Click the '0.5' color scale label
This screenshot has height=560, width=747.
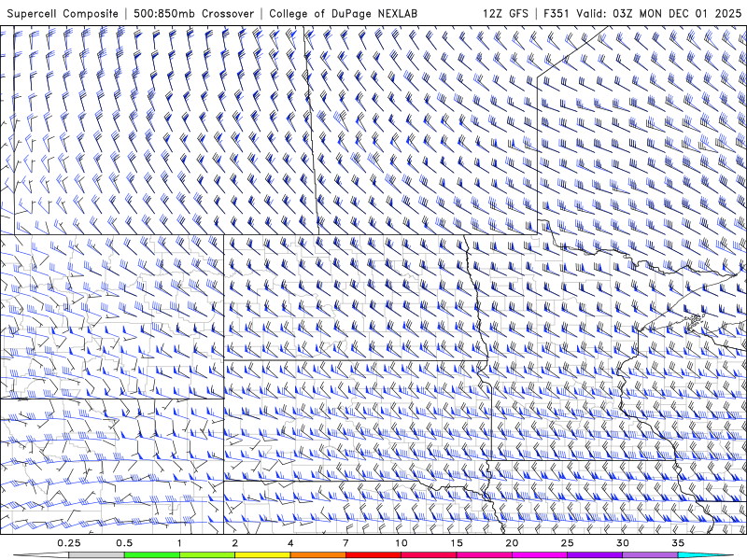[124, 543]
